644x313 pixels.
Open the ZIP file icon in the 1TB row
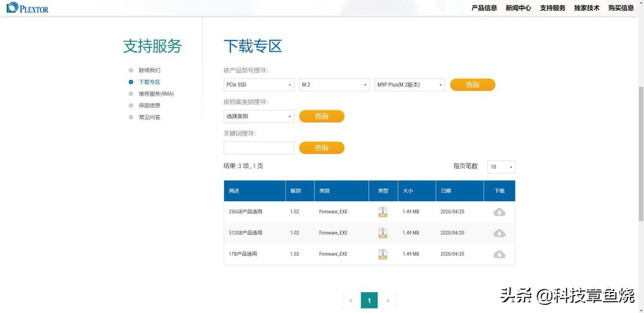pos(383,254)
